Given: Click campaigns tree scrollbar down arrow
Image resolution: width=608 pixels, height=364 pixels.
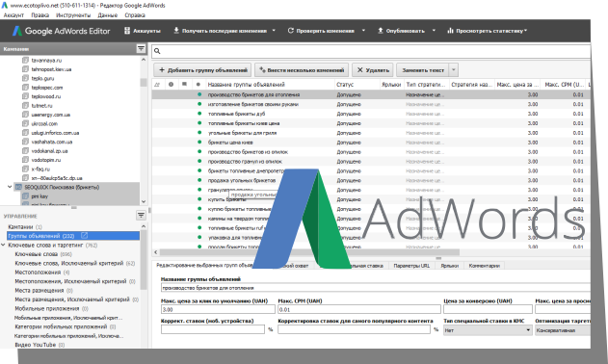Looking at the screenshot, I should [144, 201].
